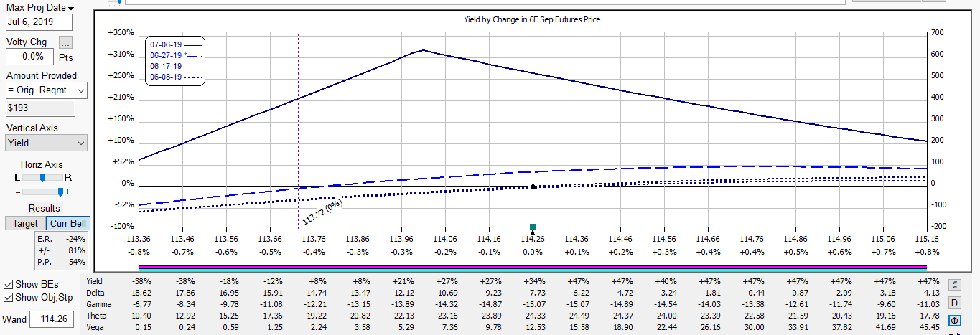This screenshot has height=335, width=980.
Task: Toggle the Φ (phi) icon button
Action: click(955, 321)
